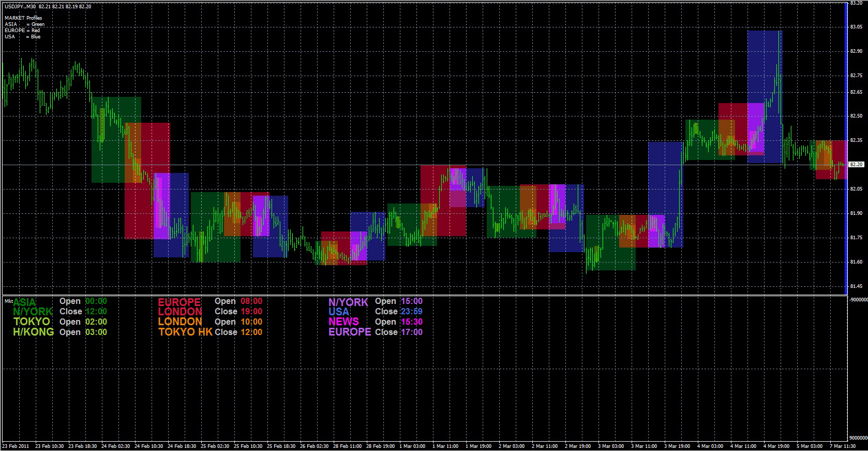Screen dimensions: 868x451
Task: Select the magenta NEWS label
Action: coord(343,322)
